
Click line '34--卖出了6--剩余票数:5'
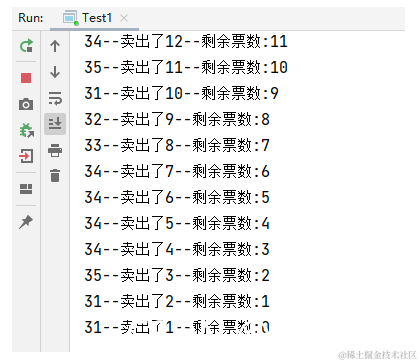click(x=177, y=197)
